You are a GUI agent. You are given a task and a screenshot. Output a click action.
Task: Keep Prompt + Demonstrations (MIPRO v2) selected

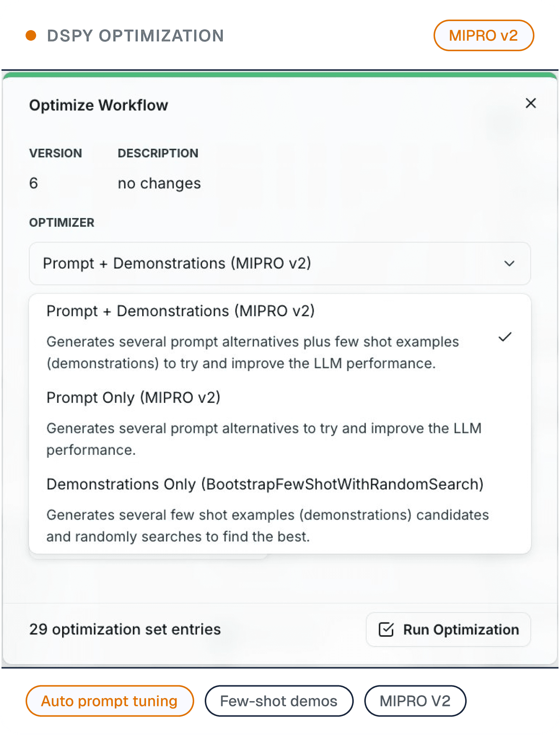(181, 310)
